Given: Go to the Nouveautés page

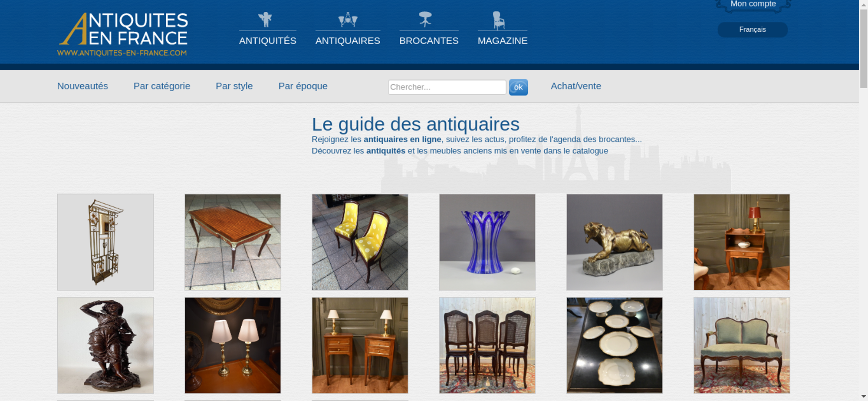Looking at the screenshot, I should [82, 86].
